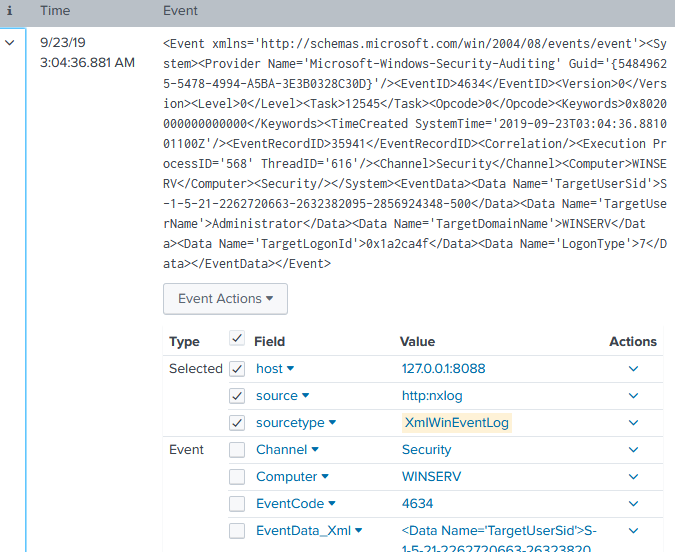Image resolution: width=675 pixels, height=552 pixels.
Task: Collapse the event row chevron
Action: click(x=9, y=43)
